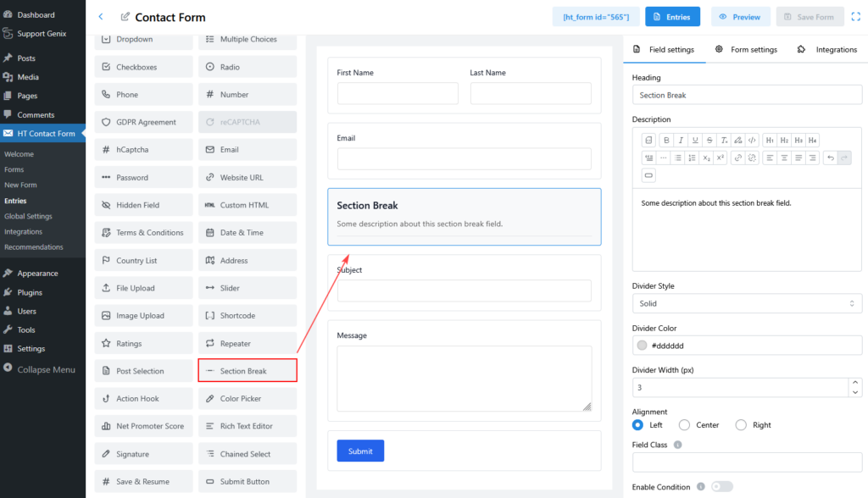Click the blue Entries button

pos(672,17)
